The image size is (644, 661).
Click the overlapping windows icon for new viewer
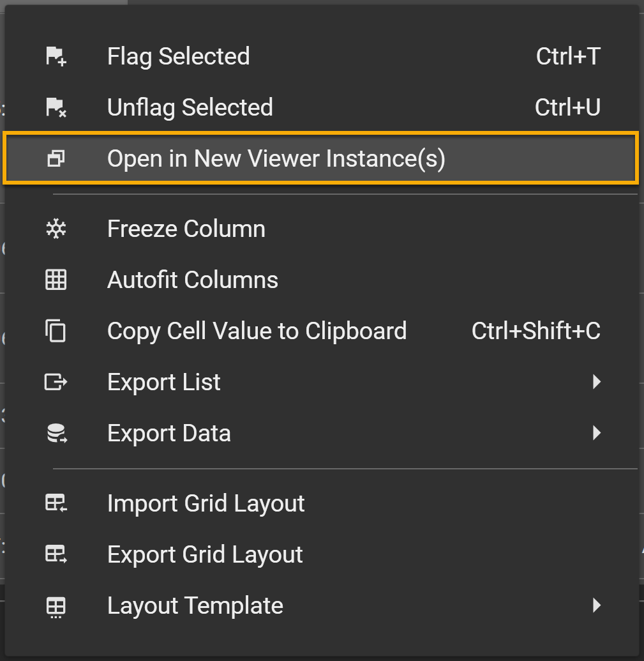pyautogui.click(x=56, y=159)
